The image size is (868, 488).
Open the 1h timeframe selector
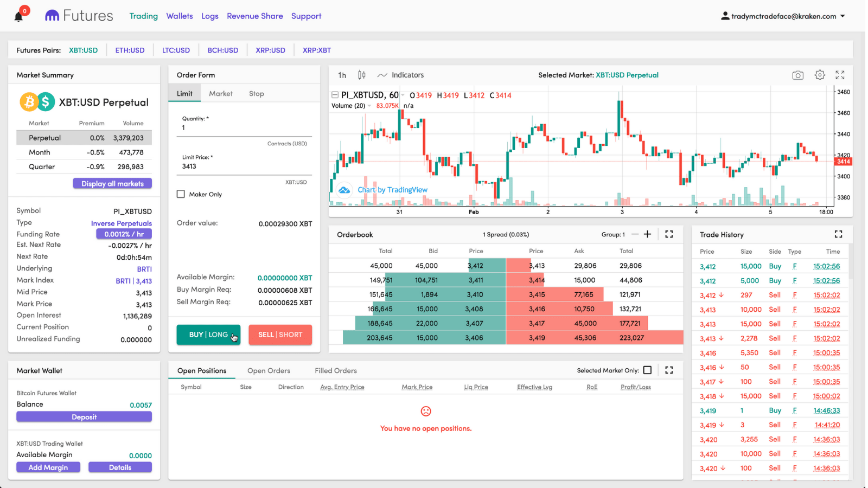point(342,75)
